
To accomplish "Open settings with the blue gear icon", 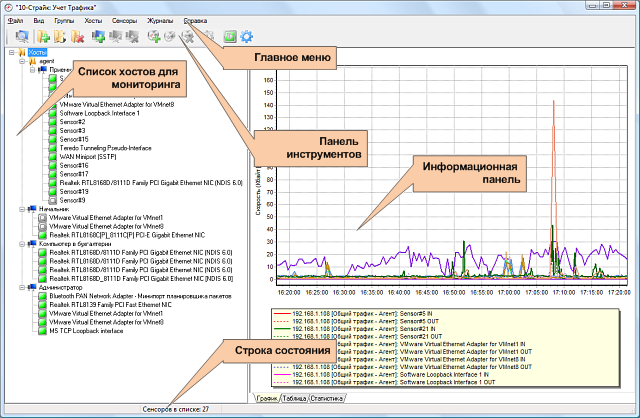I will (247, 37).
